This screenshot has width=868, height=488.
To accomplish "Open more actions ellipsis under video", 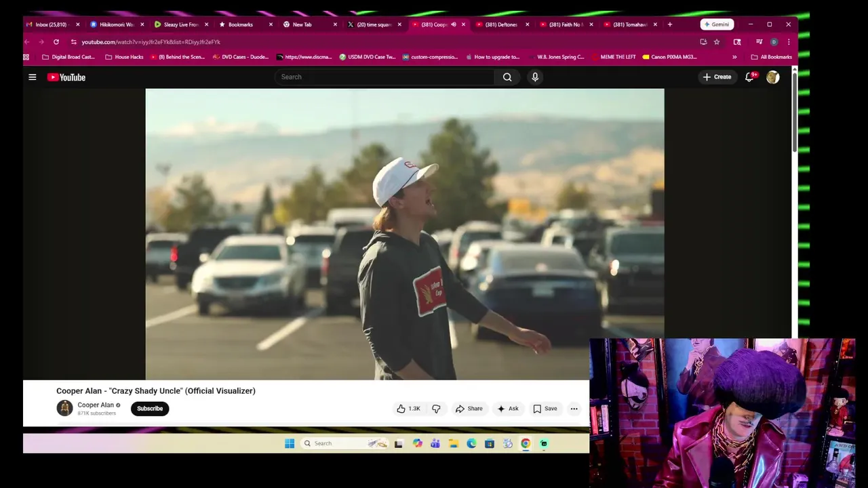I will pyautogui.click(x=574, y=409).
